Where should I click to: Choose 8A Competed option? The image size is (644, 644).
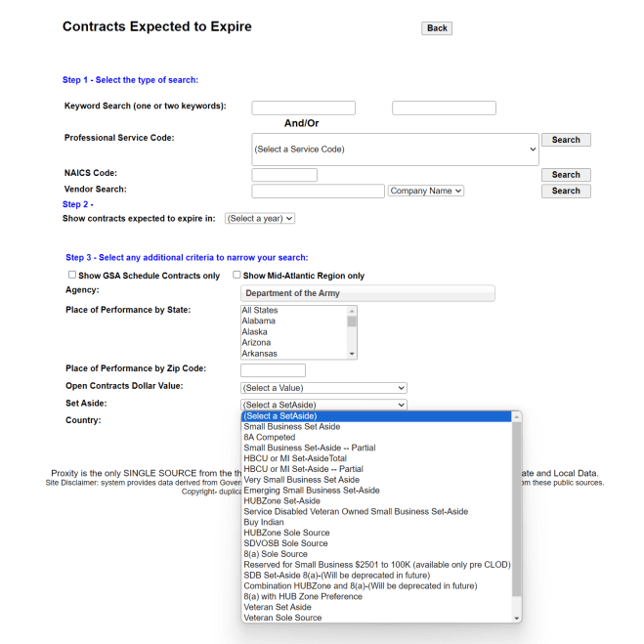376,438
